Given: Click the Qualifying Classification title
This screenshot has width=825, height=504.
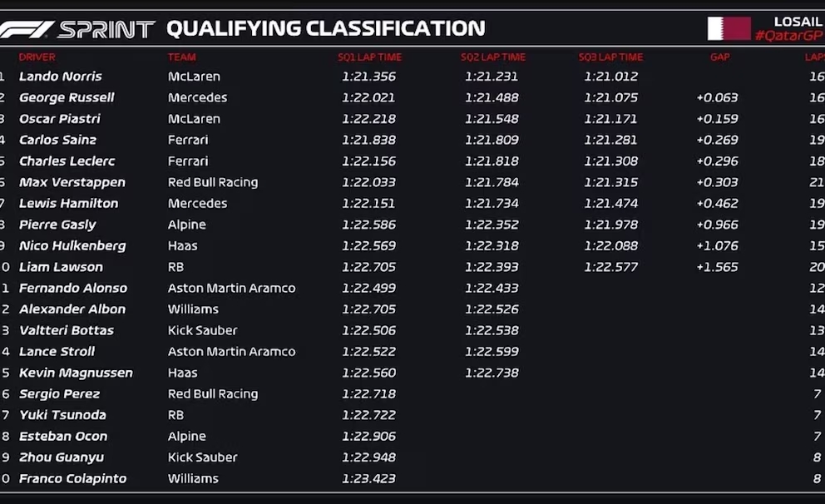Looking at the screenshot, I should pyautogui.click(x=326, y=28).
